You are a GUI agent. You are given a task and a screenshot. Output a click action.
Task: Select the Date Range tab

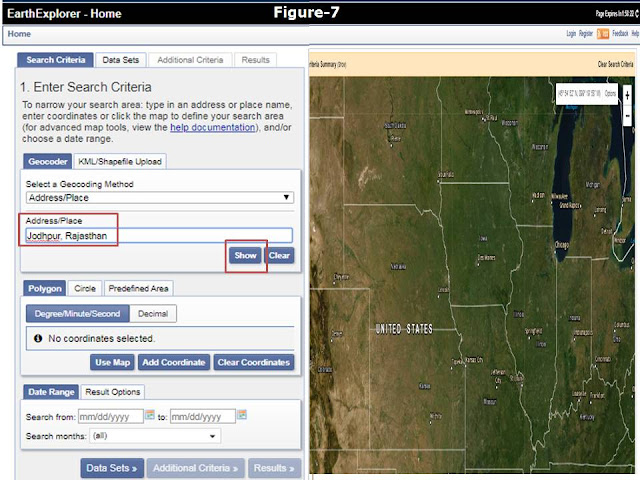point(51,392)
